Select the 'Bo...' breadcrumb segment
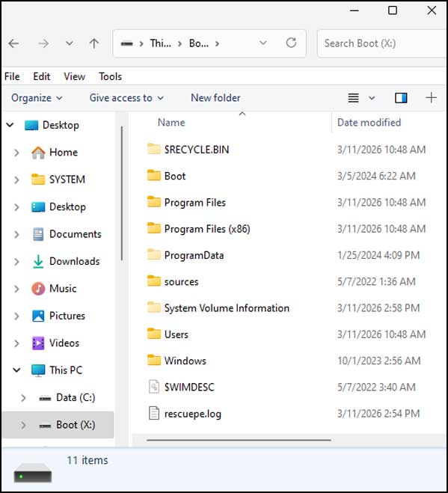This screenshot has width=448, height=493. (x=199, y=43)
